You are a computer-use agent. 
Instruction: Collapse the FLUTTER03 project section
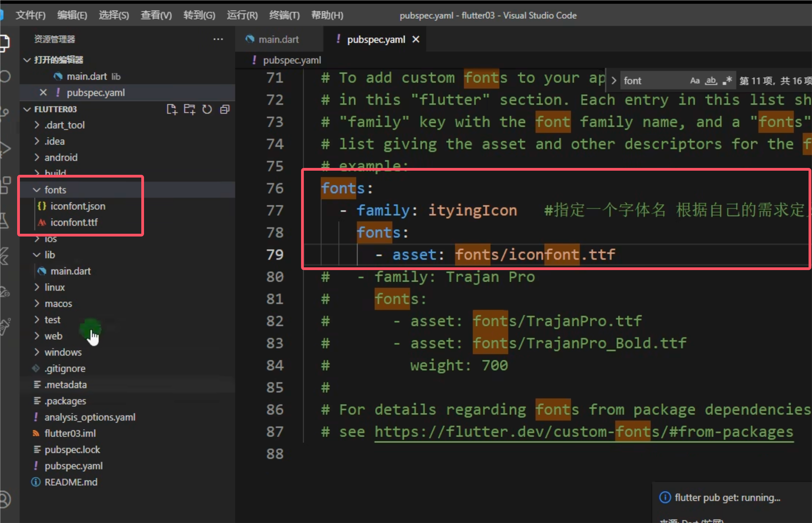pyautogui.click(x=27, y=109)
